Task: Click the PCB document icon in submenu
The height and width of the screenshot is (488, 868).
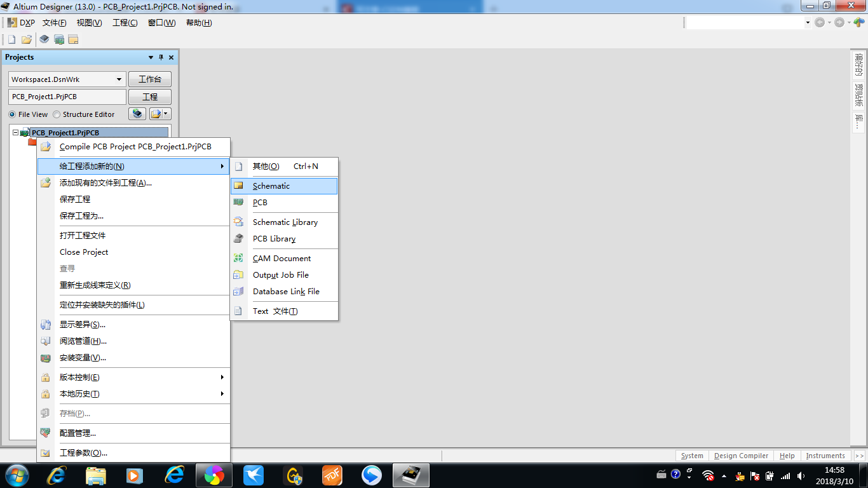Action: point(238,203)
